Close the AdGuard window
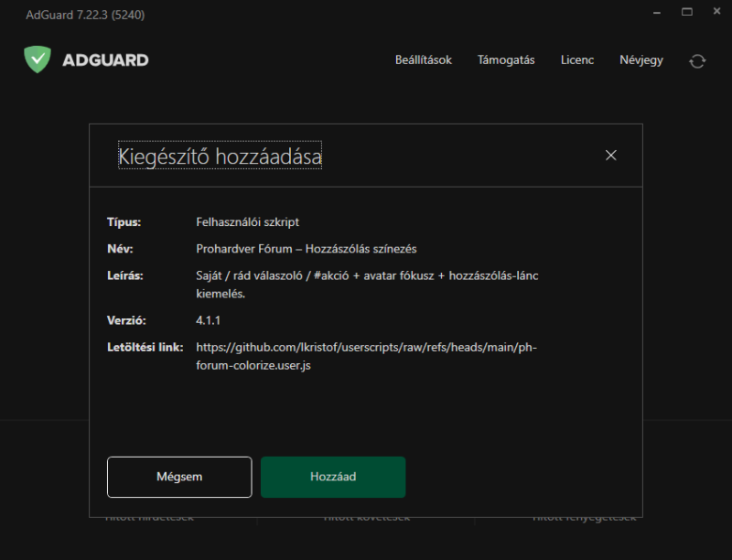This screenshot has height=560, width=732. point(716,11)
